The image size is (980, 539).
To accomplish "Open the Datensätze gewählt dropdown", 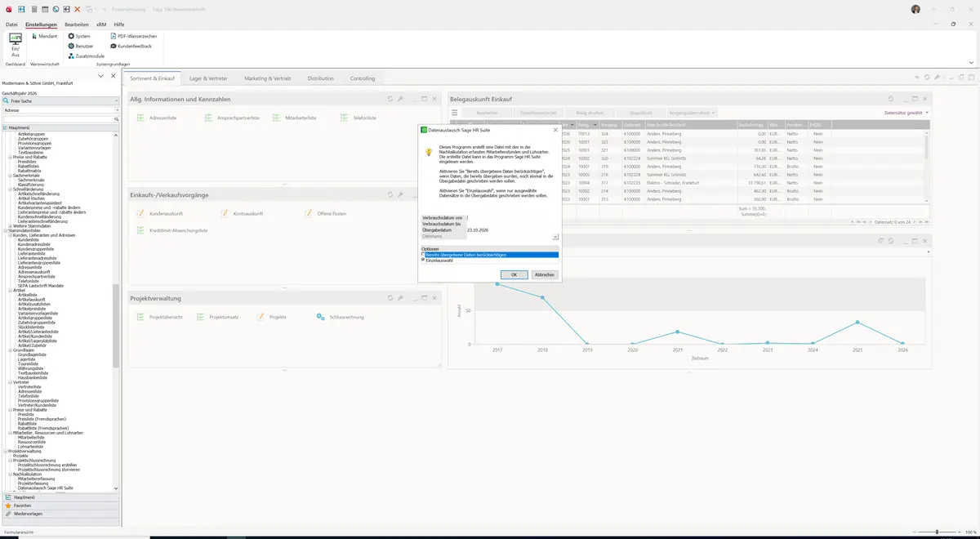I will pos(906,113).
